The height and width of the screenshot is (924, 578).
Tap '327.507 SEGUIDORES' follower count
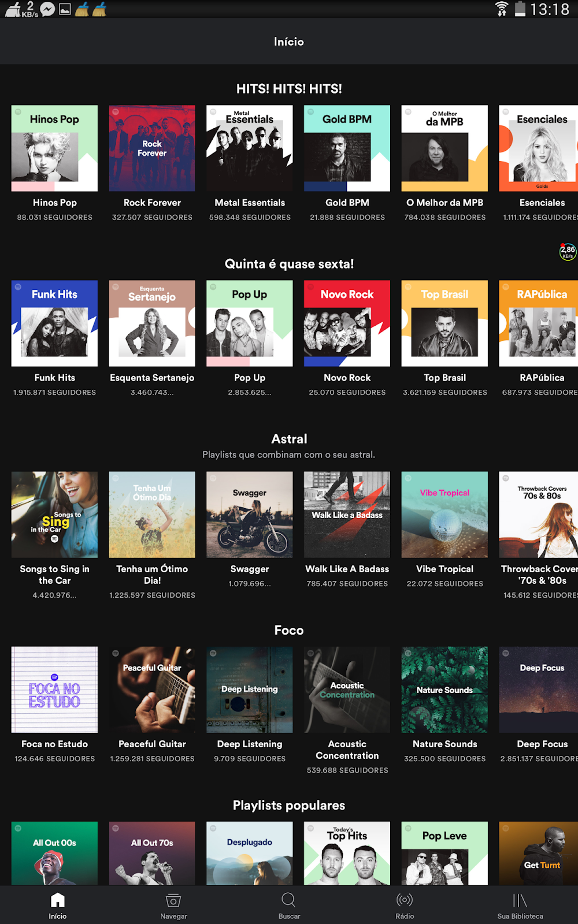(x=152, y=218)
